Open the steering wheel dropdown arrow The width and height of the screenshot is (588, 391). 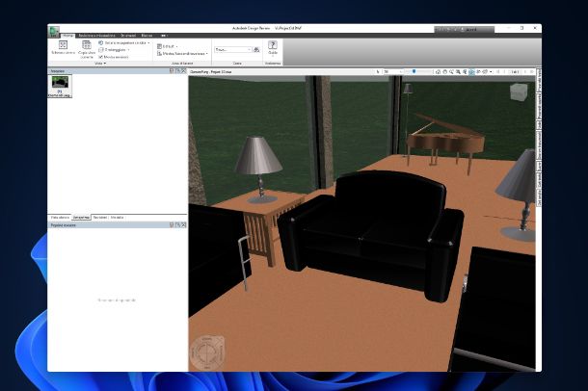[491, 71]
